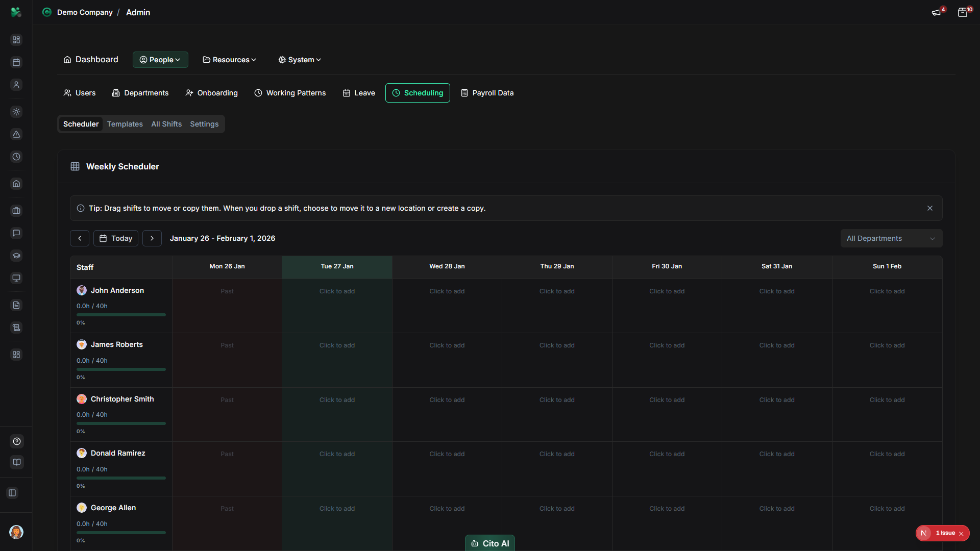Screen dimensions: 980x551
Task: Expand the All Departments filter
Action: pos(891,238)
